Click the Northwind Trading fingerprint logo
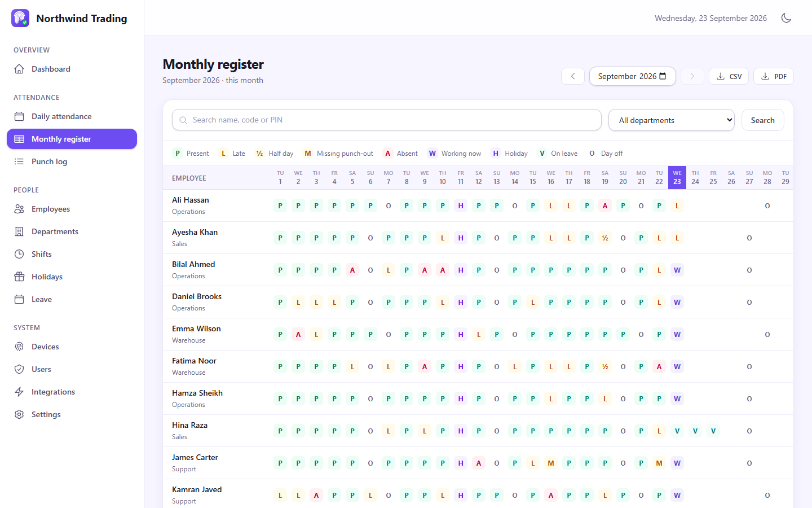Screen dimensions: 812x508 20,18
